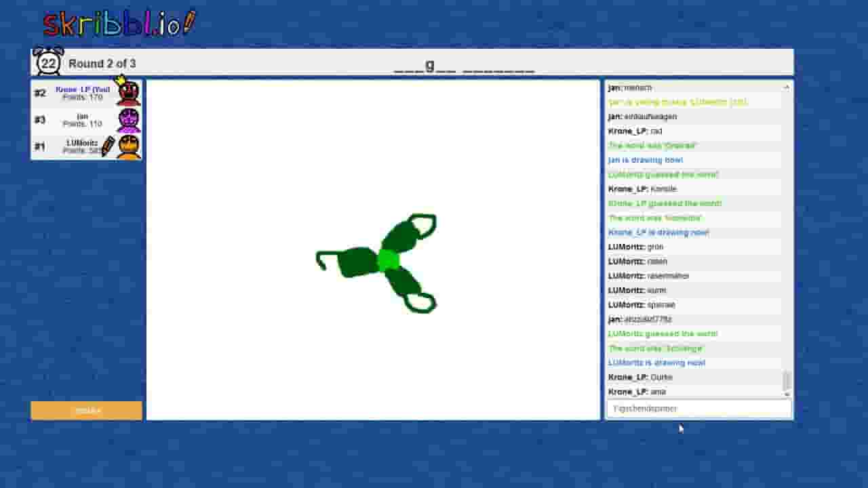Click chat message "LUMoritz: rasenmäher"

point(648,276)
